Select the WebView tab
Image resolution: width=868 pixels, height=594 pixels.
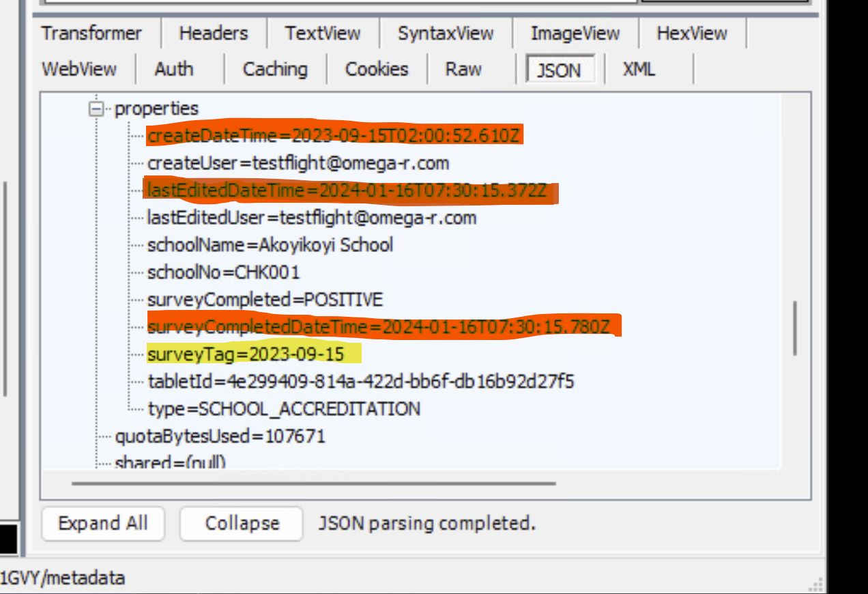[79, 69]
